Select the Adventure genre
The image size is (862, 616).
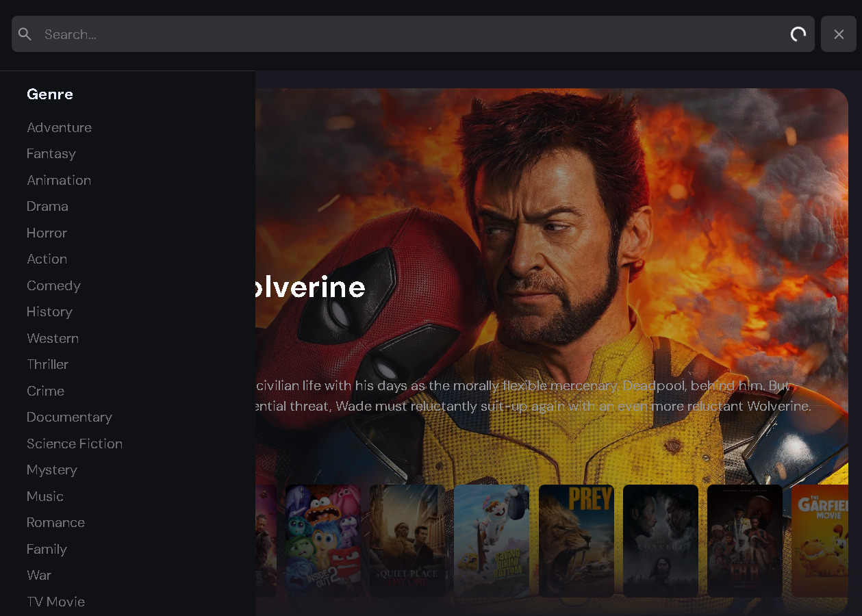[x=59, y=127]
